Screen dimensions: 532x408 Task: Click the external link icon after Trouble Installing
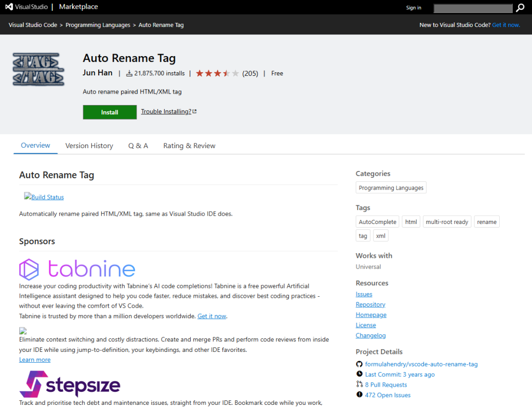[194, 111]
